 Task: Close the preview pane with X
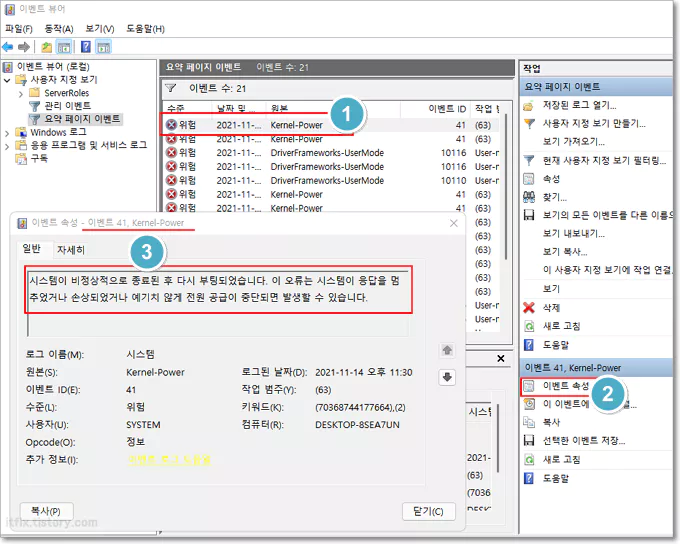click(x=501, y=359)
